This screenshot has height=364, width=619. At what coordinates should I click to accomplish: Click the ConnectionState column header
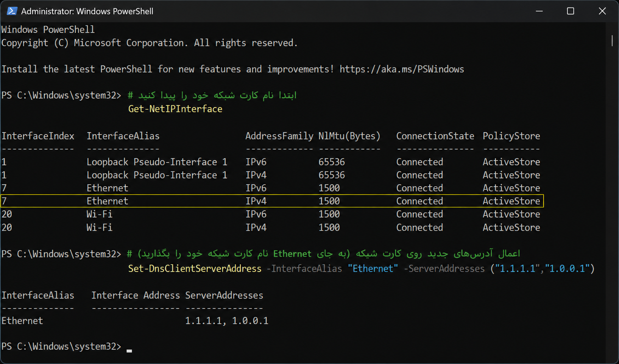(x=435, y=136)
